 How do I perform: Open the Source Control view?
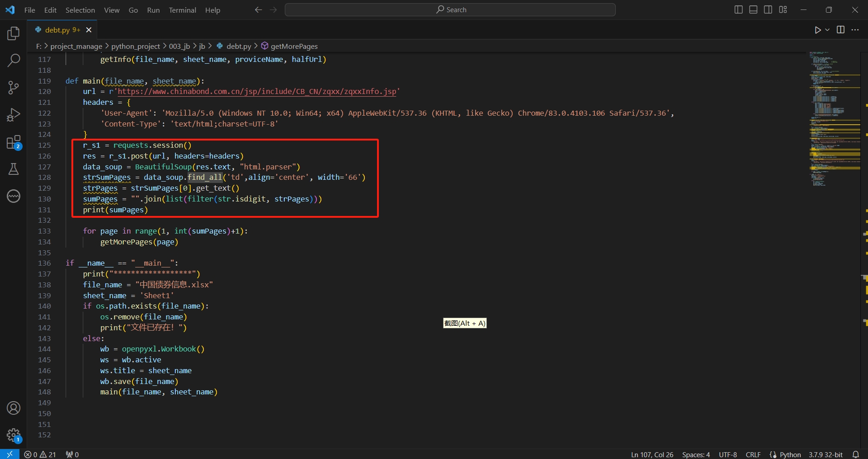coord(14,88)
